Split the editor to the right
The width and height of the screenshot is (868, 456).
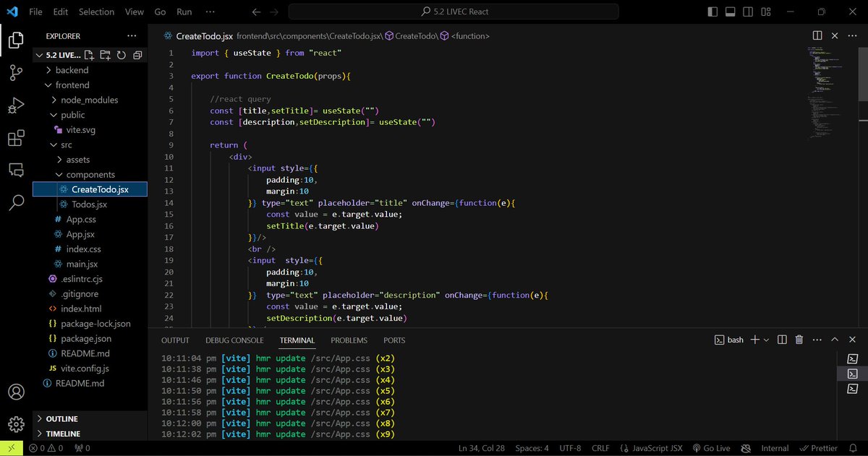tap(817, 35)
